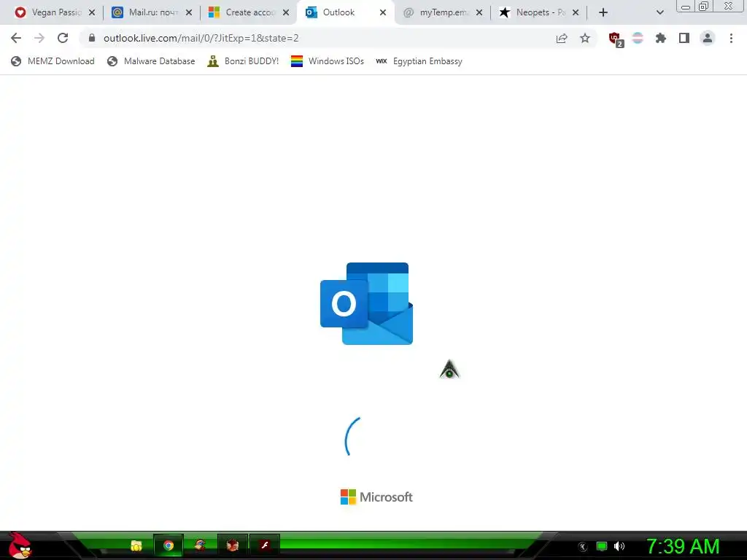Open a new tab

[603, 12]
